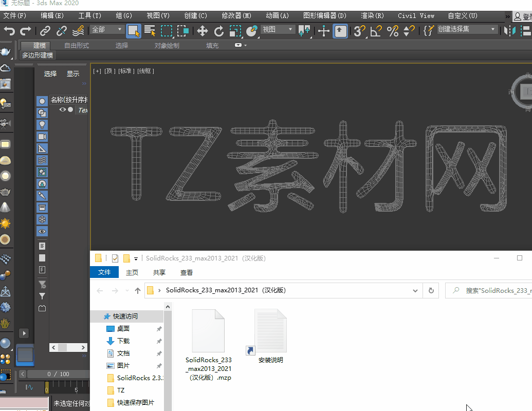Click the time slider 0 / 100

coord(58,374)
